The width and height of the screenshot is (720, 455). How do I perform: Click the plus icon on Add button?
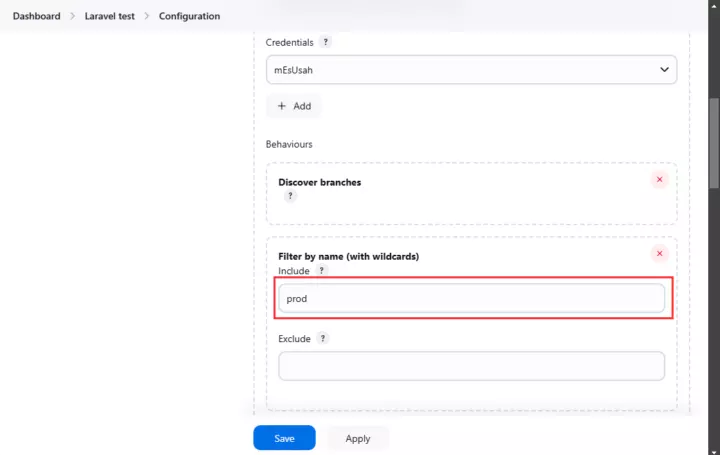(281, 106)
